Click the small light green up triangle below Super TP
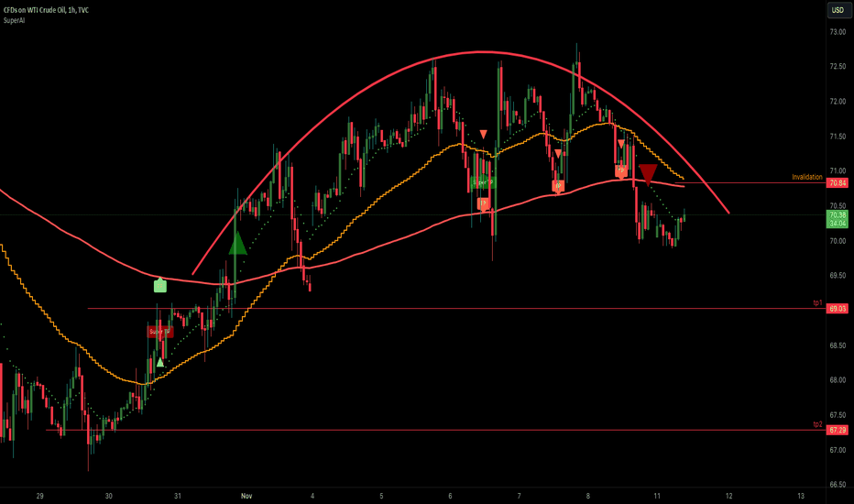The height and width of the screenshot is (504, 854). tap(160, 362)
